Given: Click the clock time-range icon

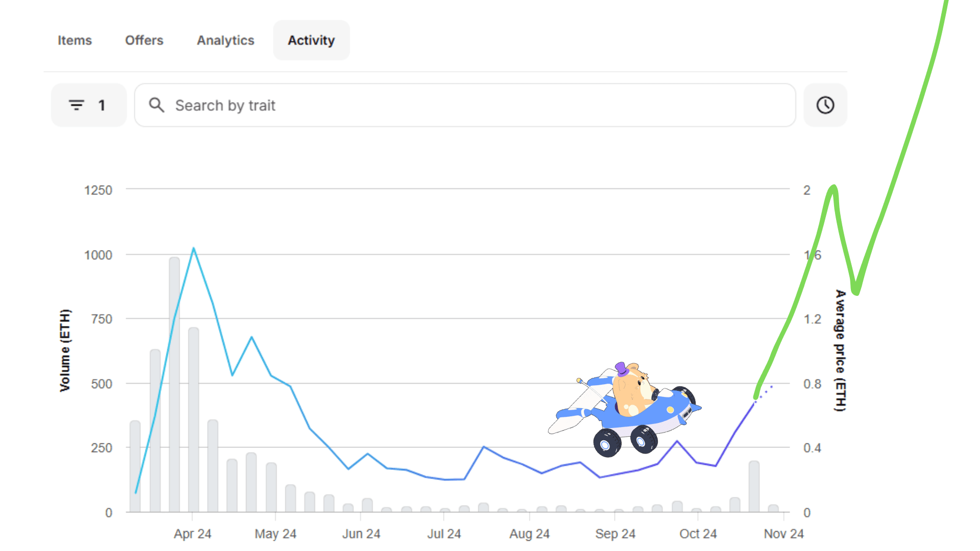Looking at the screenshot, I should click(x=825, y=105).
